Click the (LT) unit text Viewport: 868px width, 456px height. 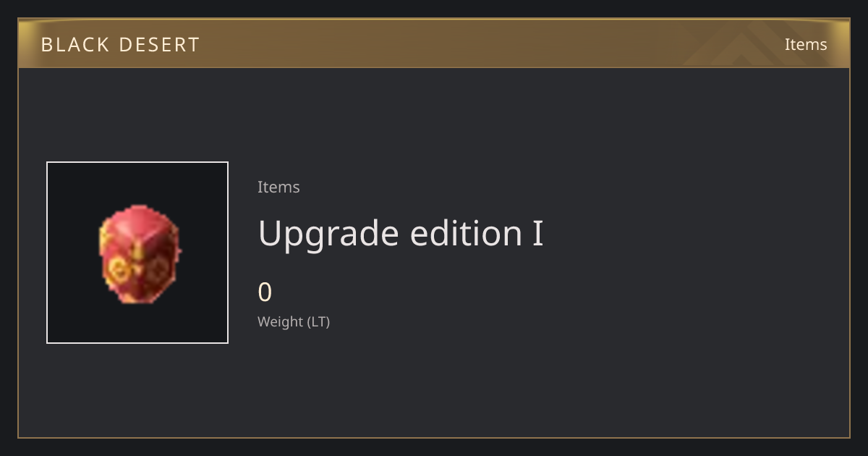point(318,321)
